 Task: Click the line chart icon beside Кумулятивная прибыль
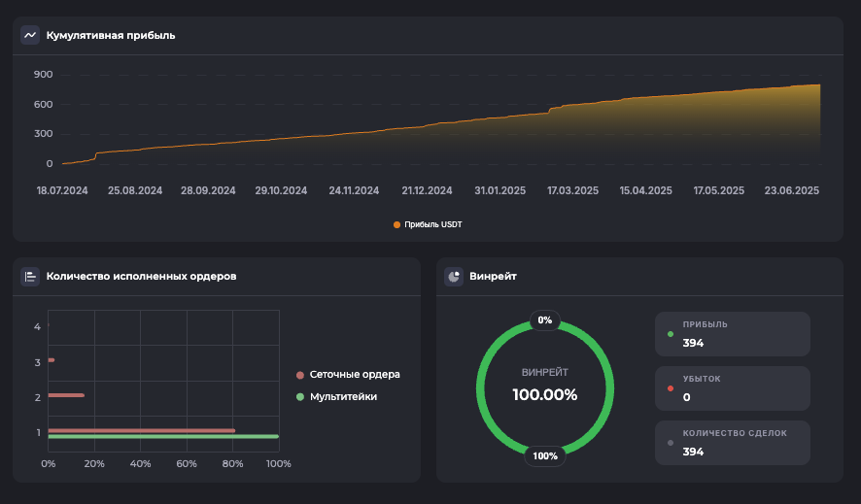click(x=30, y=35)
